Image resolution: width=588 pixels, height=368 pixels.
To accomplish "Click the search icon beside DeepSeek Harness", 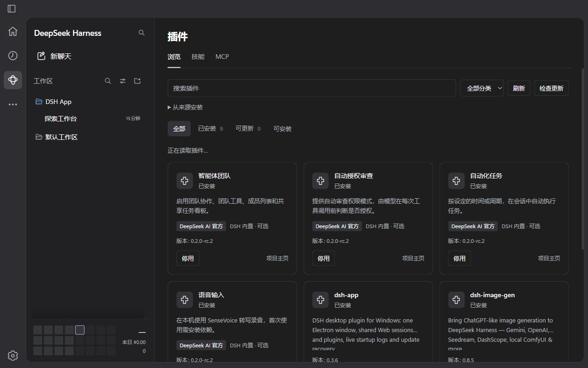I will [x=141, y=33].
